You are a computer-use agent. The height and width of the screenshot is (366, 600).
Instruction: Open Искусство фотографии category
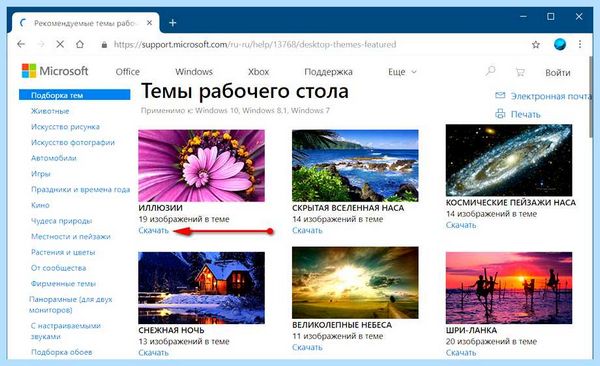click(x=73, y=142)
